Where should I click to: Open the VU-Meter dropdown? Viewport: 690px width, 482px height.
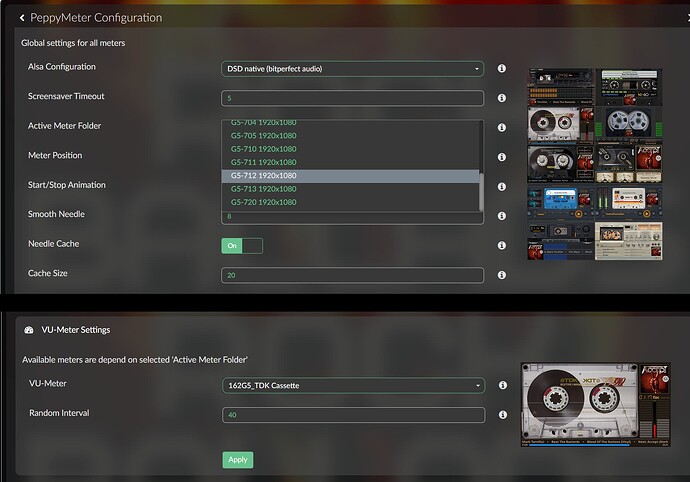pos(354,385)
